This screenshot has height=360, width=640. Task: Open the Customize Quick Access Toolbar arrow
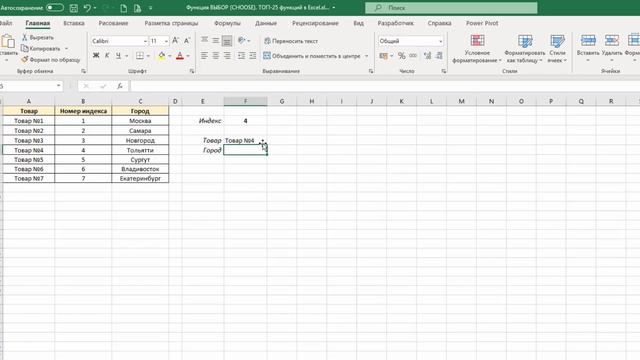coord(150,8)
